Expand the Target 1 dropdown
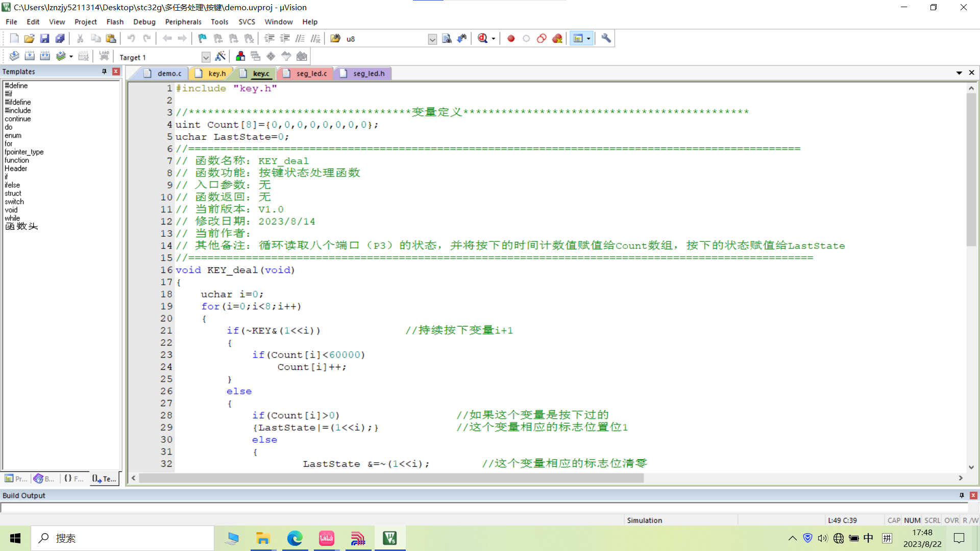This screenshot has width=980, height=551. [206, 57]
